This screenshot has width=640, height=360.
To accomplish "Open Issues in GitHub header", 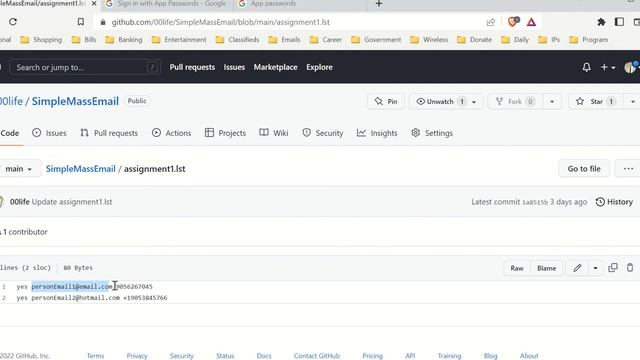I will pyautogui.click(x=234, y=67).
